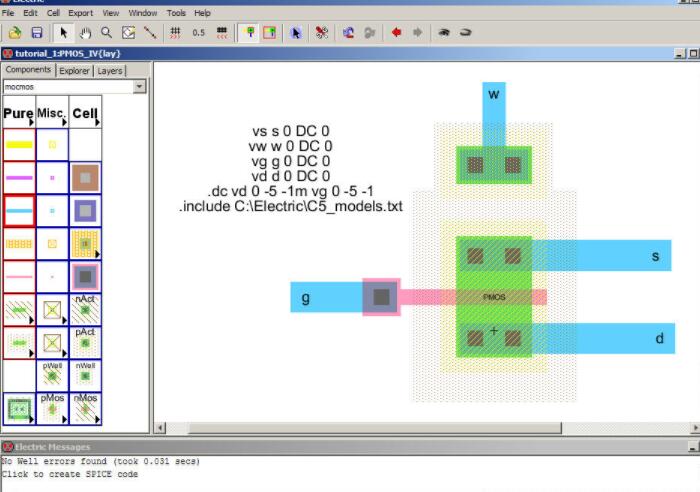Image resolution: width=700 pixels, height=492 pixels.
Task: Click the Open Library folder icon
Action: point(16,33)
